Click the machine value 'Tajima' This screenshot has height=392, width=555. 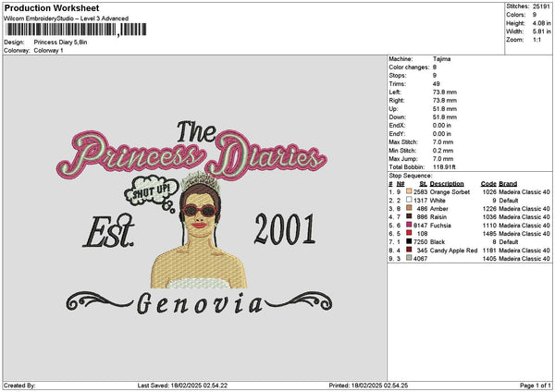click(441, 59)
